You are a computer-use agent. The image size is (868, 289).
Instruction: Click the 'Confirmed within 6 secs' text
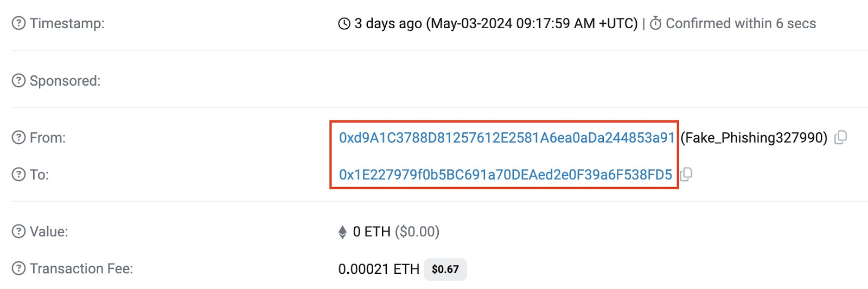741,23
